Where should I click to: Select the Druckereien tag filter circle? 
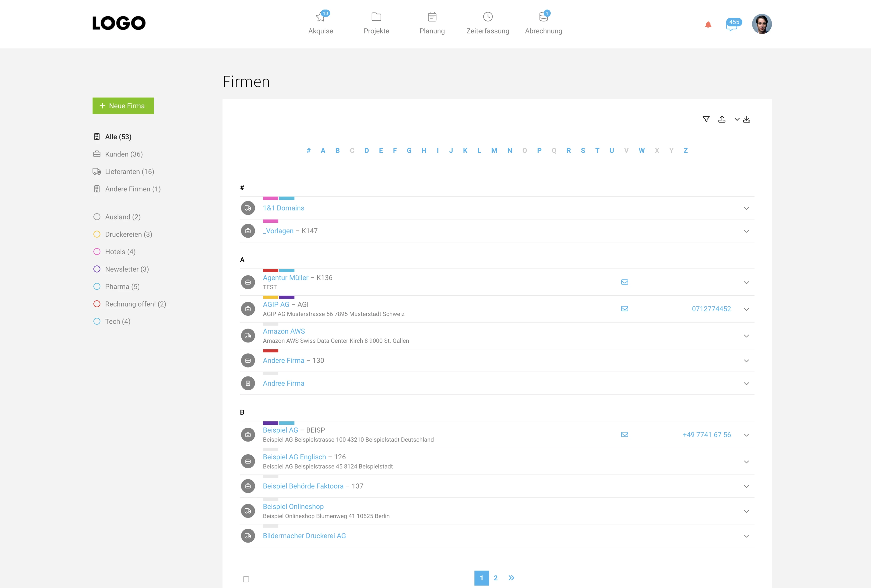pos(97,234)
